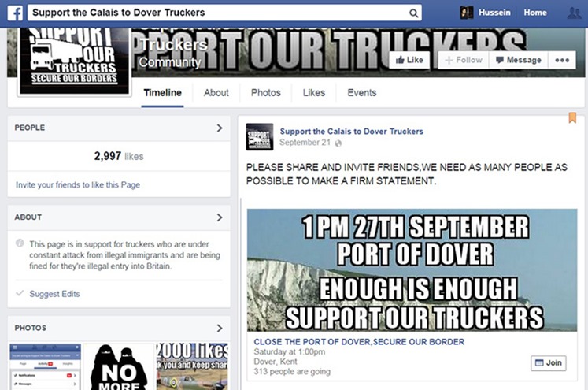Screen dimensions: 588x390
Task: Click Hussein's profile picture icon
Action: point(467,13)
